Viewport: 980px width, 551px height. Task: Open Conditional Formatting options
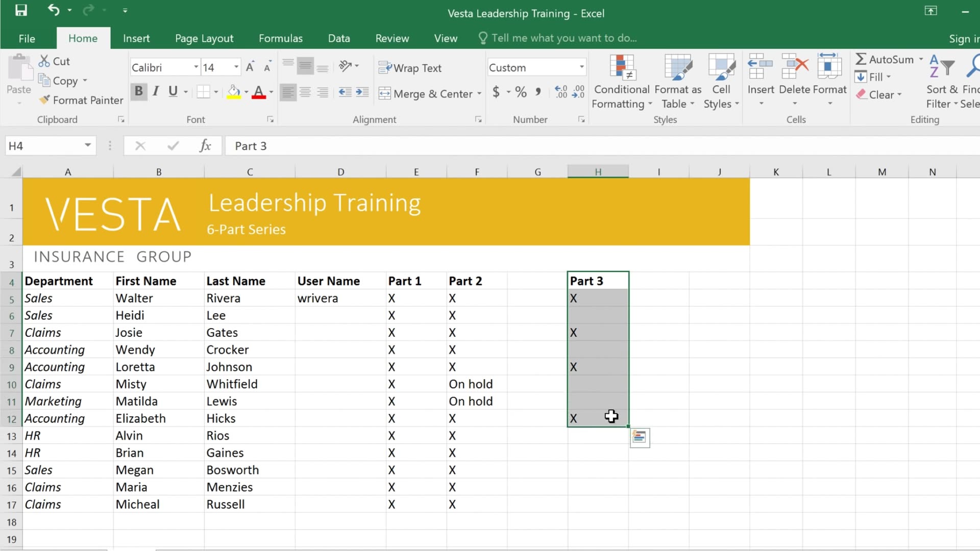621,82
